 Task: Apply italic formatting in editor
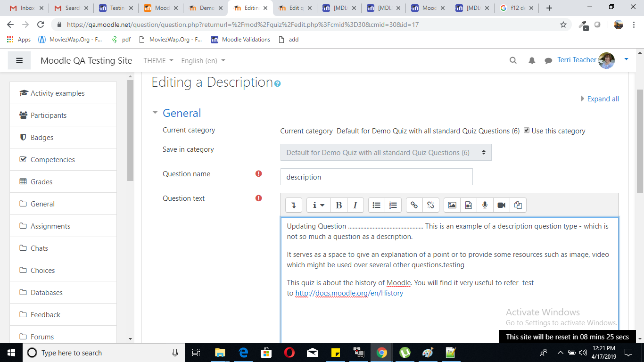[355, 205]
